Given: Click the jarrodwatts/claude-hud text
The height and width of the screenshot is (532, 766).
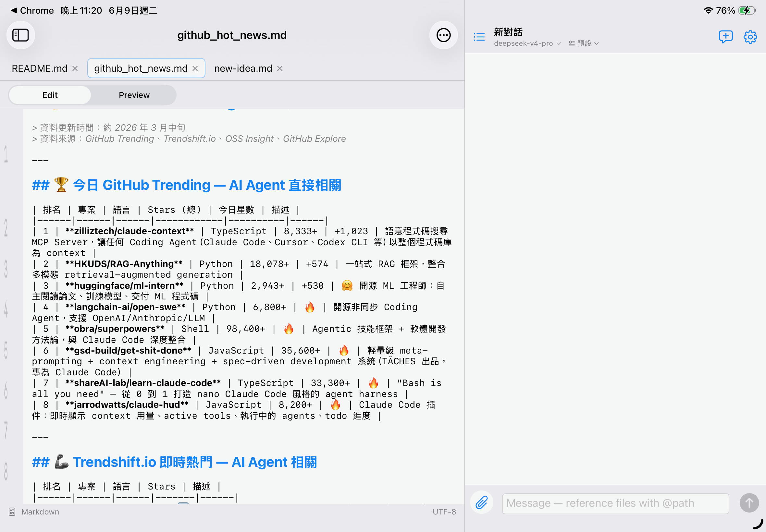Looking at the screenshot, I should pyautogui.click(x=127, y=404).
